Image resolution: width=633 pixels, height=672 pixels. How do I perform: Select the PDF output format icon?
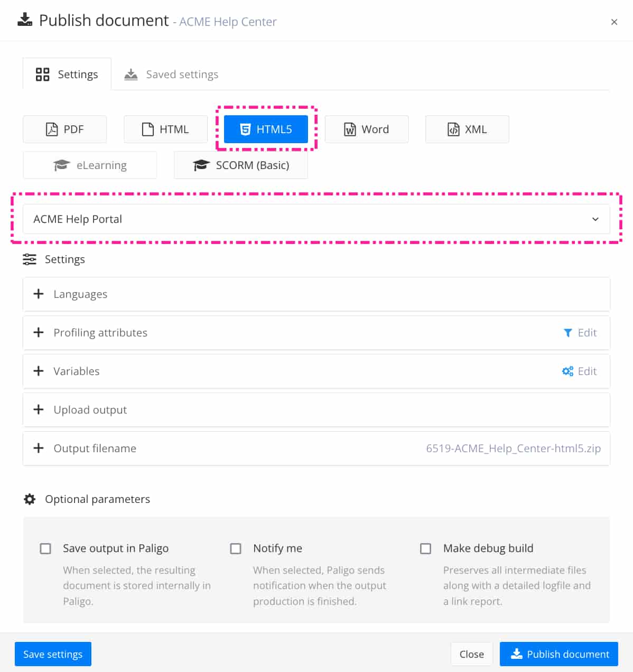click(x=51, y=129)
